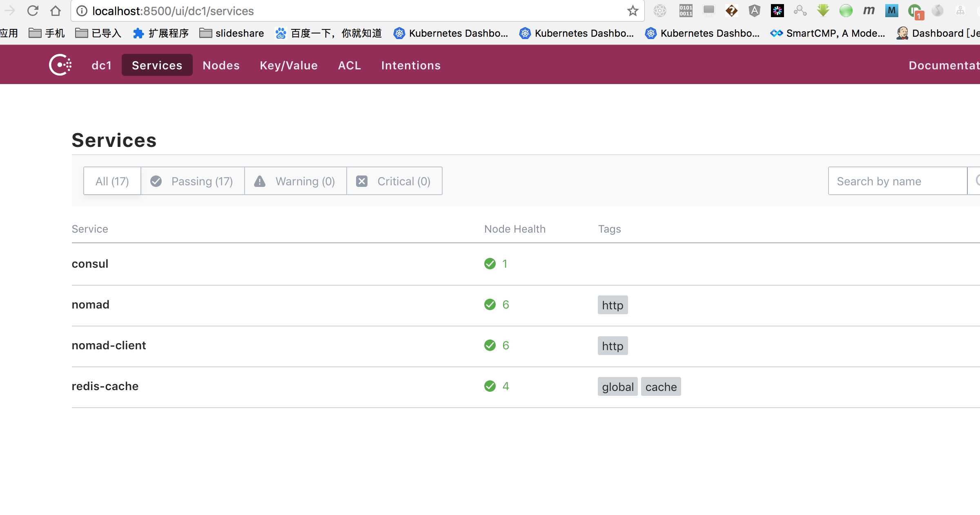Open SmartCMP bookmark
Viewport: 980px width, 515px height.
(x=828, y=33)
